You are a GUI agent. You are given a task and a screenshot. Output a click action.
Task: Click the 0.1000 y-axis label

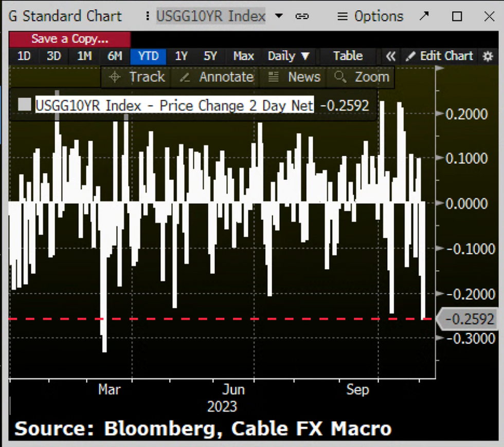click(467, 159)
